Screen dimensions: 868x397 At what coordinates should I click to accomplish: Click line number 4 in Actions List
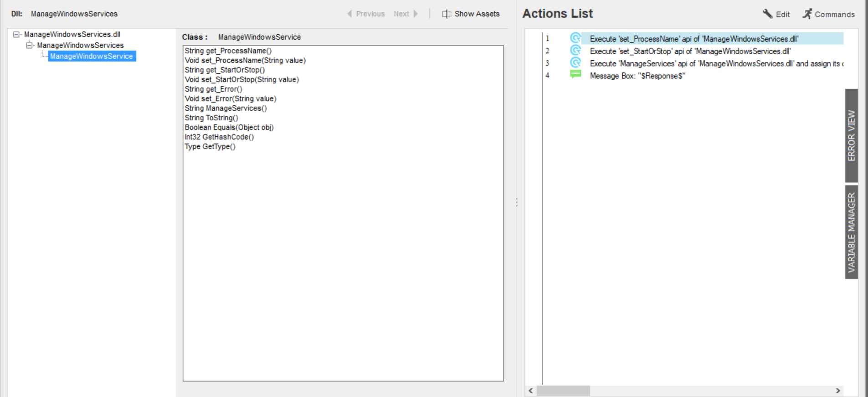pos(547,76)
